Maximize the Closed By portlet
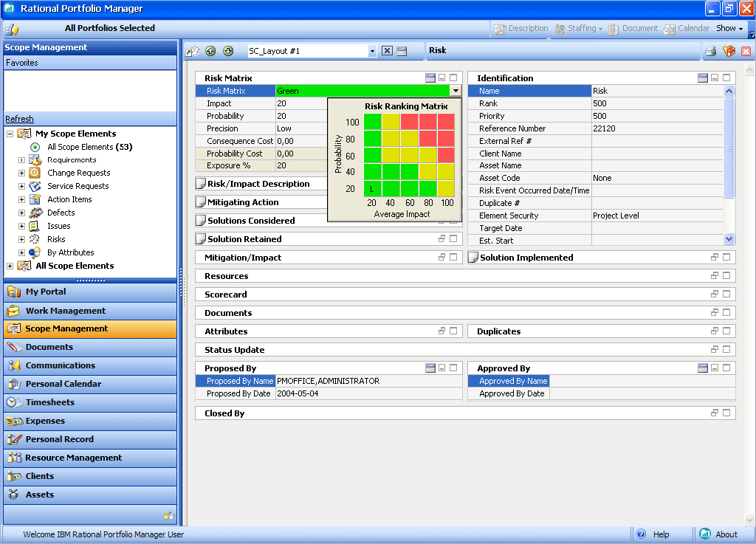The height and width of the screenshot is (544, 756). (726, 413)
